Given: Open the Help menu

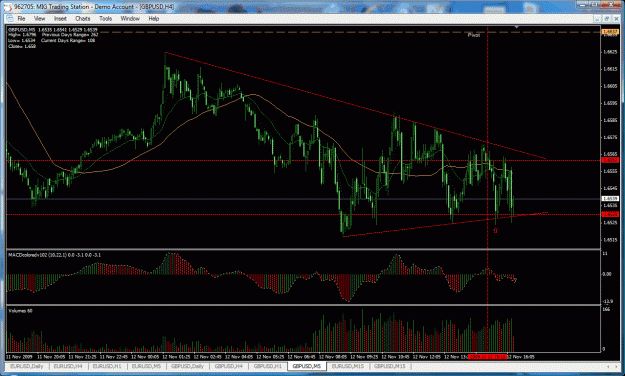Looking at the screenshot, I should coord(153,18).
